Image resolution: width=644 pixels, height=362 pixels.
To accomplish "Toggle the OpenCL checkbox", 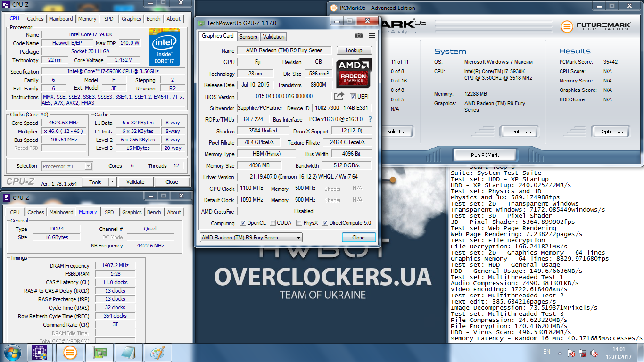I will (x=243, y=223).
